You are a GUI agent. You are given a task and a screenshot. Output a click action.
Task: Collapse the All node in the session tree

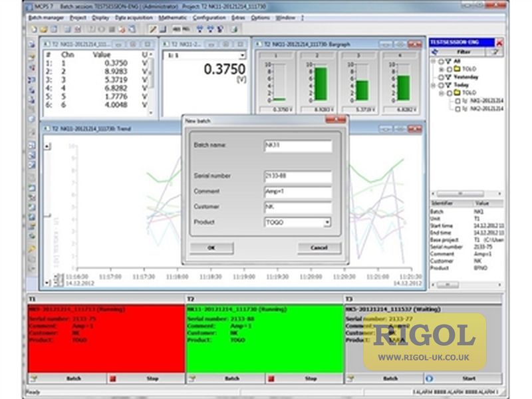click(x=434, y=61)
